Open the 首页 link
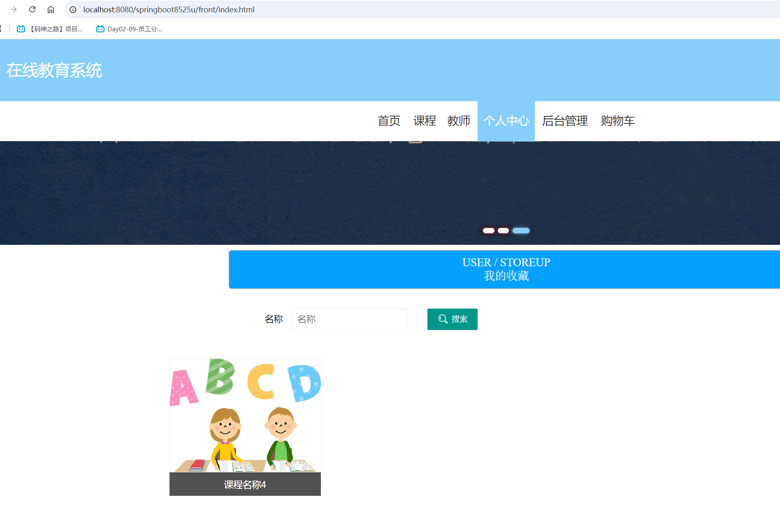Image resolution: width=780 pixels, height=532 pixels. pos(389,121)
